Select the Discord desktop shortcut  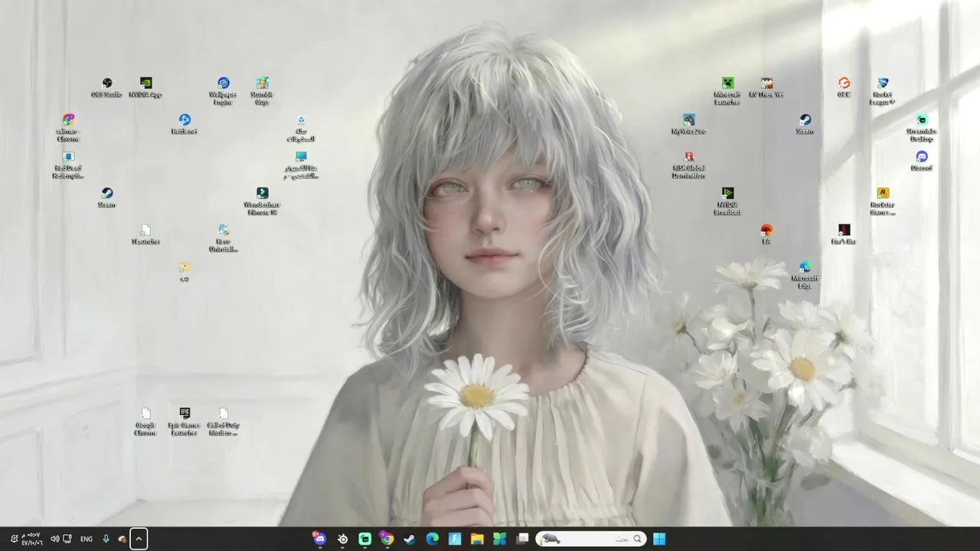(x=922, y=161)
